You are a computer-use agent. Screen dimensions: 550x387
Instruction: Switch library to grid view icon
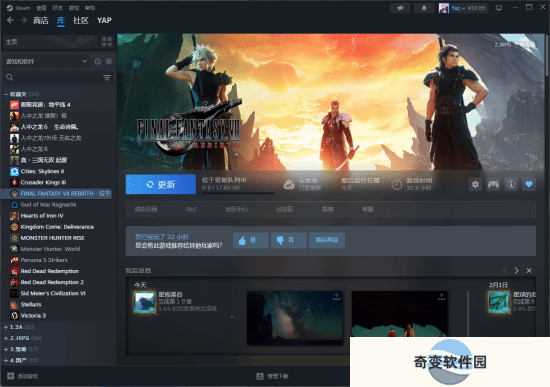[x=107, y=42]
